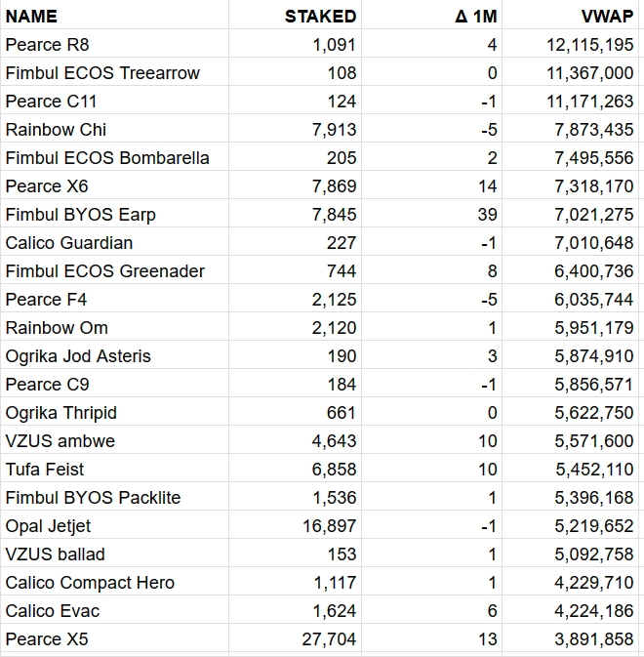Select the VWAP column header
The width and height of the screenshot is (644, 657).
click(607, 16)
